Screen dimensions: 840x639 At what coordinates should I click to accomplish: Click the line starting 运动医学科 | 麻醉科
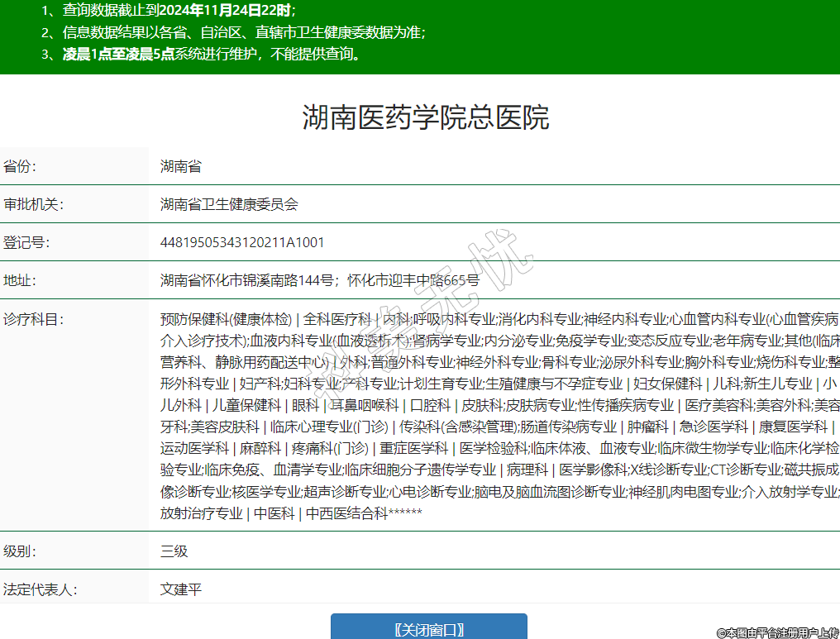500,448
